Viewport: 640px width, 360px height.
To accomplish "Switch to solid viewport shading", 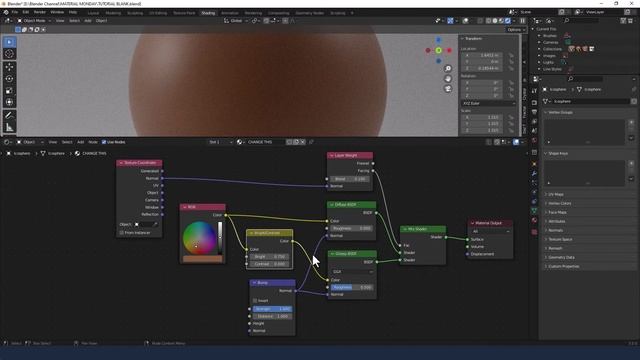I will [x=495, y=20].
